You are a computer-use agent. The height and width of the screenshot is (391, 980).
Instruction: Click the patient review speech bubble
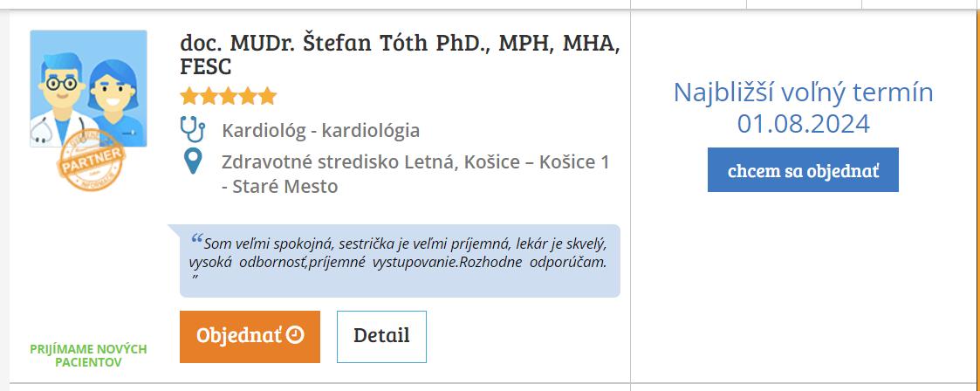tap(400, 260)
